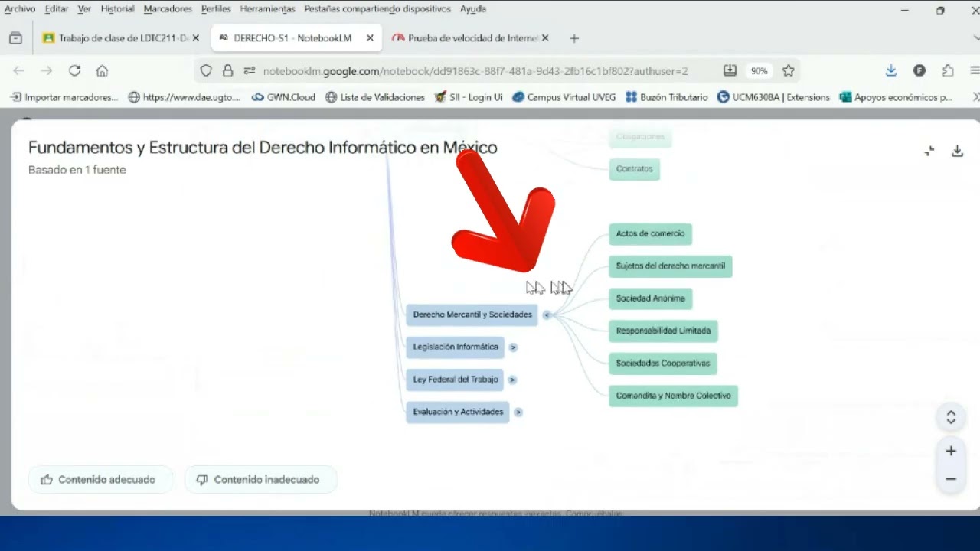Open Campus Virtual UVEG bookmark
980x551 pixels.
(564, 97)
